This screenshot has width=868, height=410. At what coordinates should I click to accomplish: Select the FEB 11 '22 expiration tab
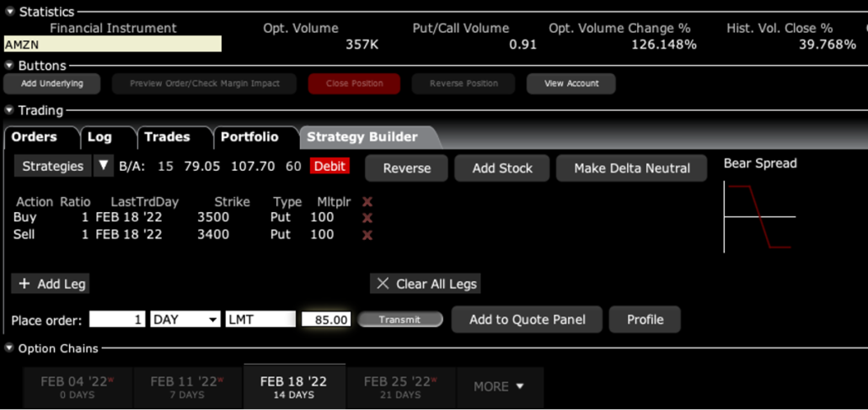186,387
